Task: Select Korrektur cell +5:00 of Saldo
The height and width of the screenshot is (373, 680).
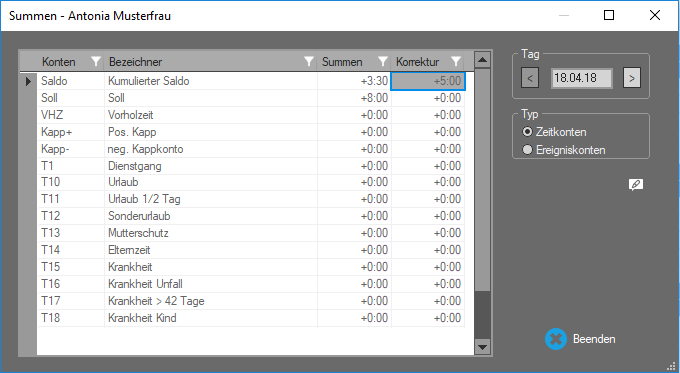Action: point(428,81)
